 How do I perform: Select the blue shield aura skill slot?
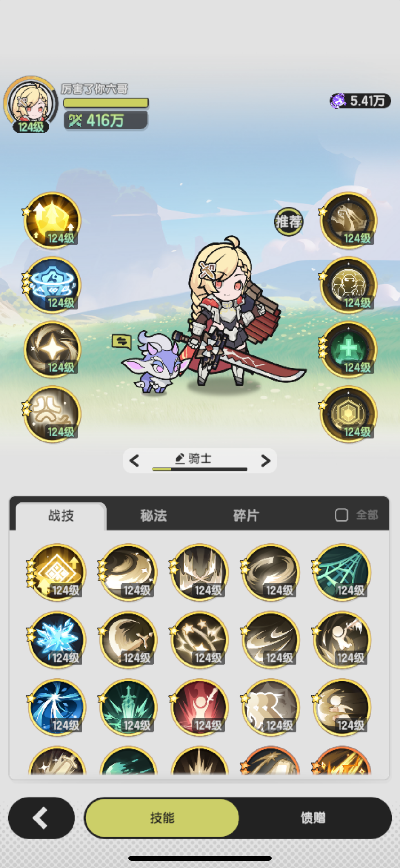52,285
